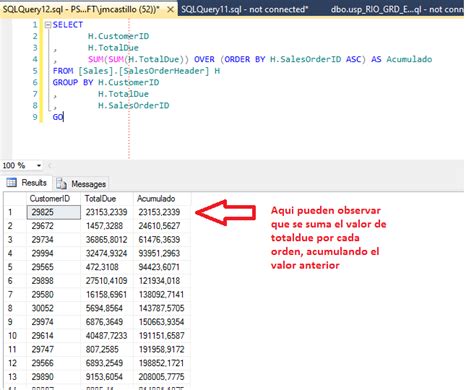Click H.SalesOrderID on line 8
Viewport: 474px width, 390px height.
point(134,106)
